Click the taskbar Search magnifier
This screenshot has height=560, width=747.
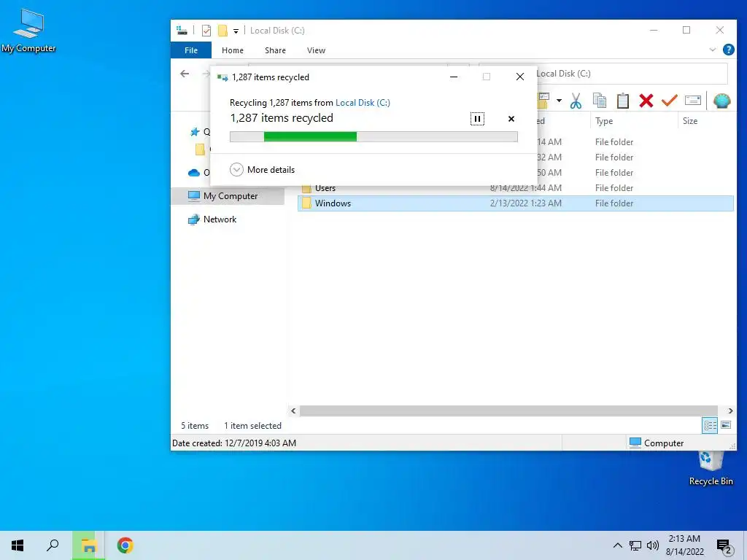coord(53,545)
